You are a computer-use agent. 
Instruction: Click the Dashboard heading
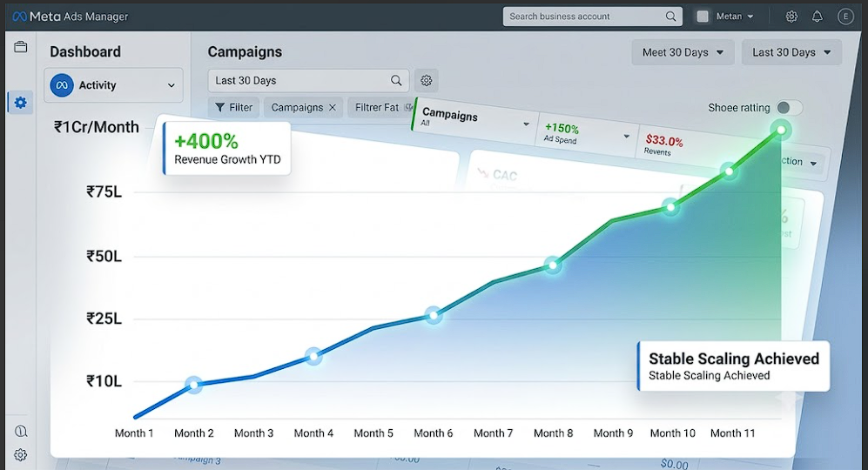coord(85,52)
